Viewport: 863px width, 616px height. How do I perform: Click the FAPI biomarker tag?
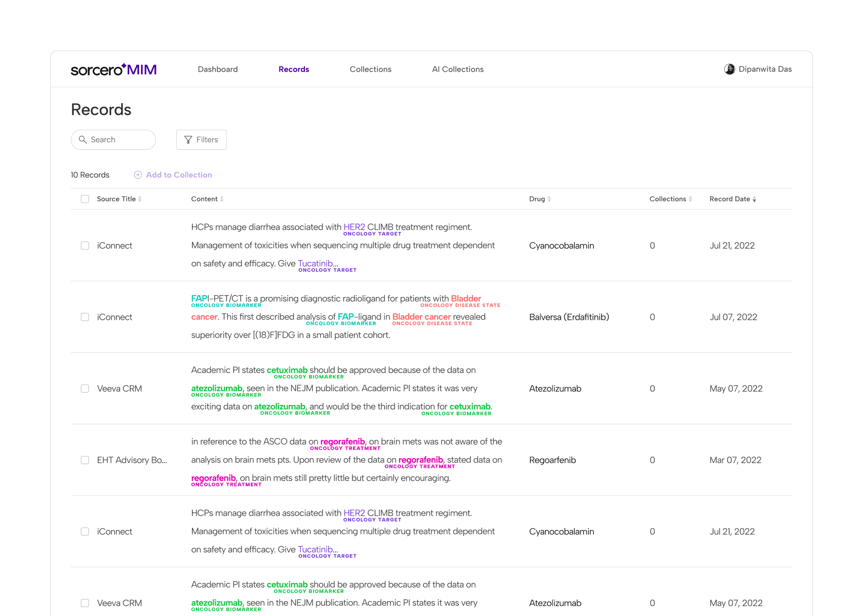click(x=200, y=299)
